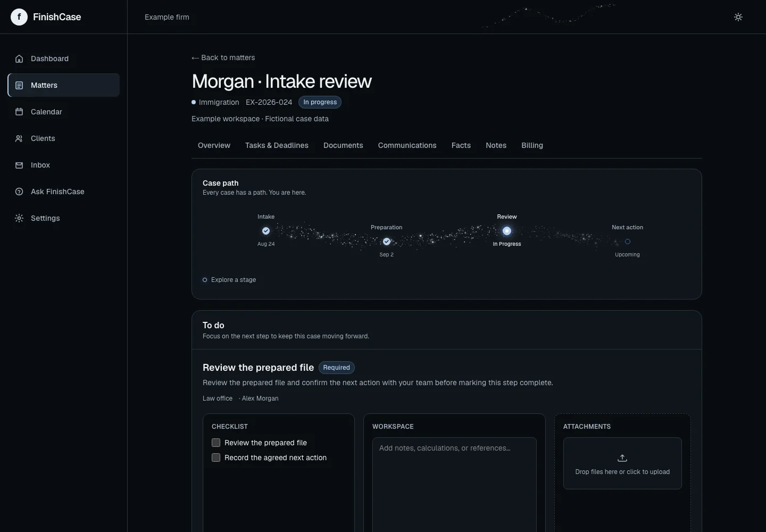Click the Example firm label
The image size is (766, 532).
click(167, 17)
